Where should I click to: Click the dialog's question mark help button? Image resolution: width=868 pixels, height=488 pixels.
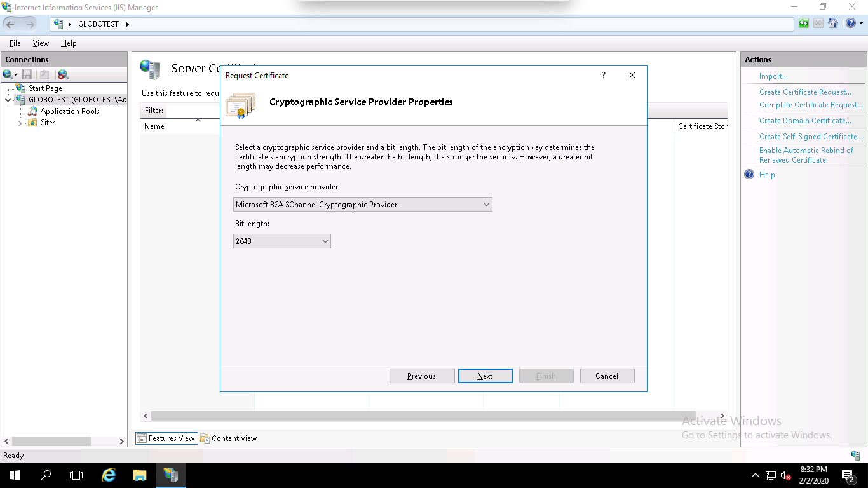[x=604, y=75]
